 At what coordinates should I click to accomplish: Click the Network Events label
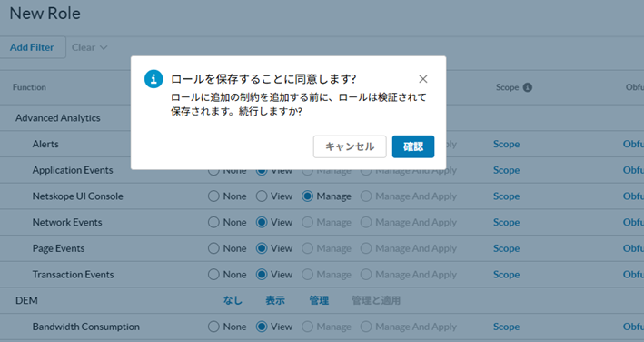(67, 222)
